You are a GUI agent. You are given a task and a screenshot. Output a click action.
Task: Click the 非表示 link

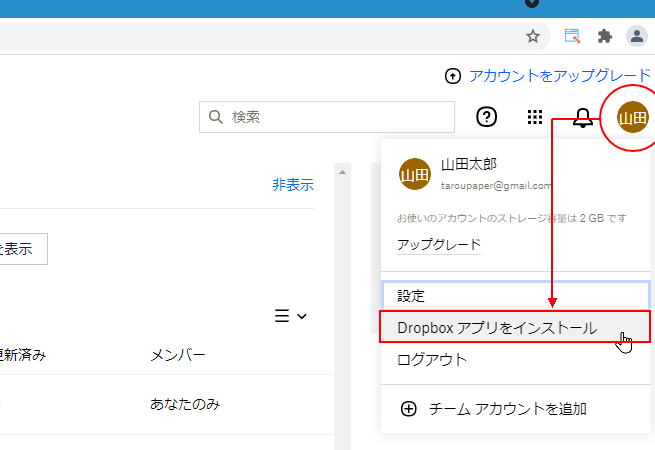pos(293,185)
